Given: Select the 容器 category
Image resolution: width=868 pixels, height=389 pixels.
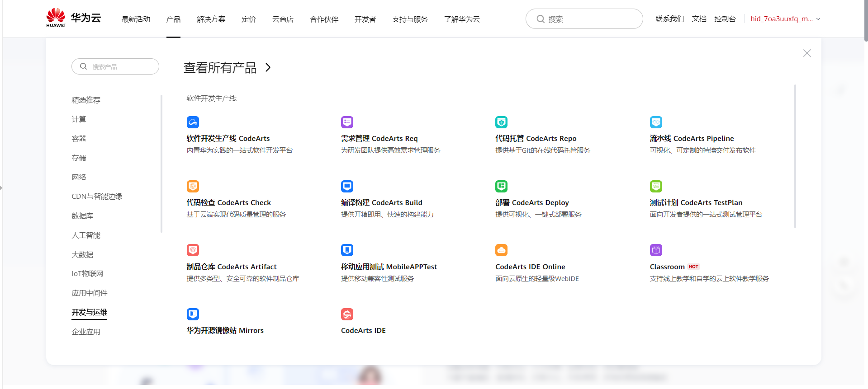Looking at the screenshot, I should 79,139.
